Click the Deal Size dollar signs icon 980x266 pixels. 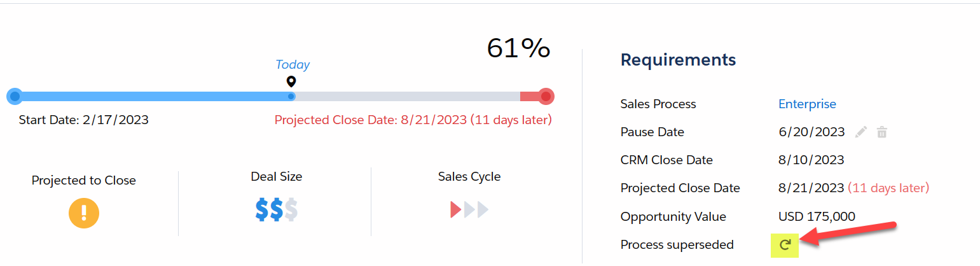(x=276, y=209)
